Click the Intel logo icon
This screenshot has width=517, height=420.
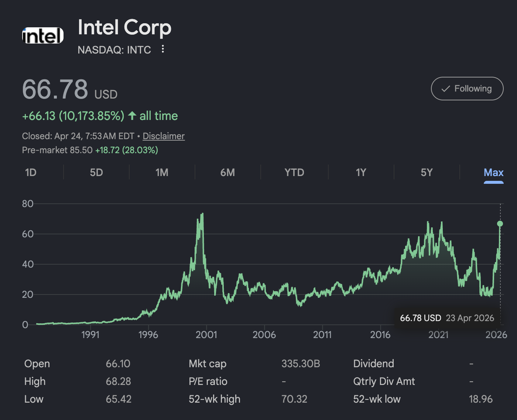(x=43, y=36)
